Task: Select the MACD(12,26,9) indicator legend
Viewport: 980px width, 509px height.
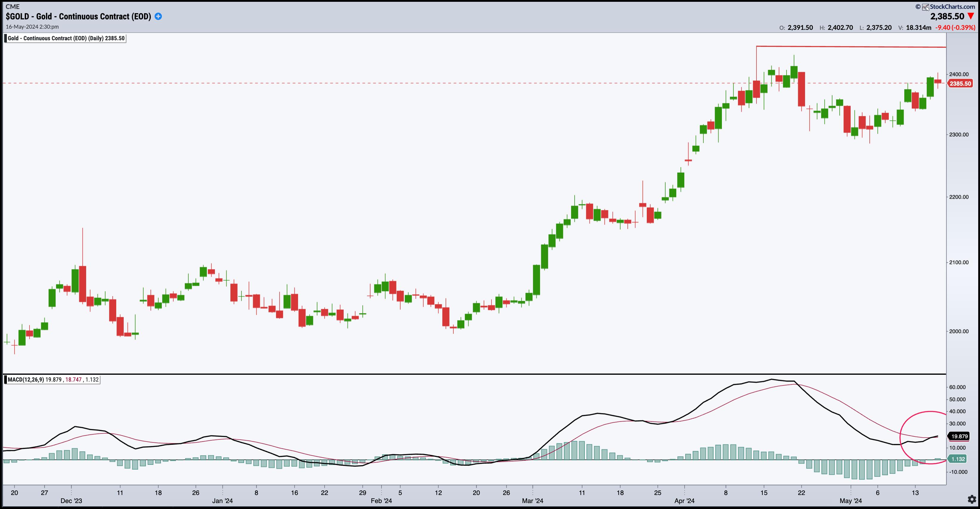Action: coord(26,380)
